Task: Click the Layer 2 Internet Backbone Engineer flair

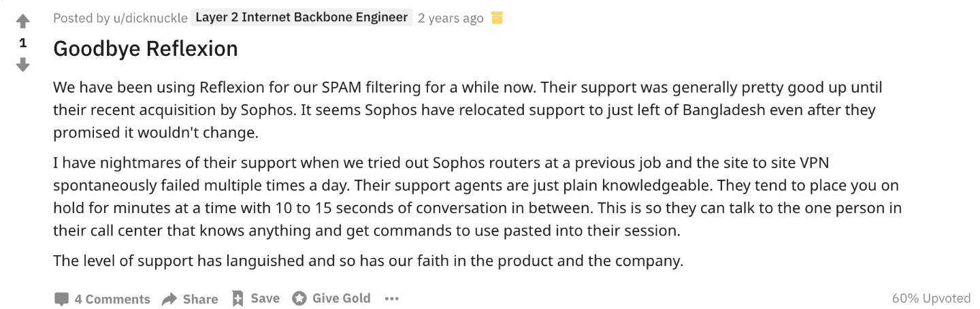Action: [302, 18]
